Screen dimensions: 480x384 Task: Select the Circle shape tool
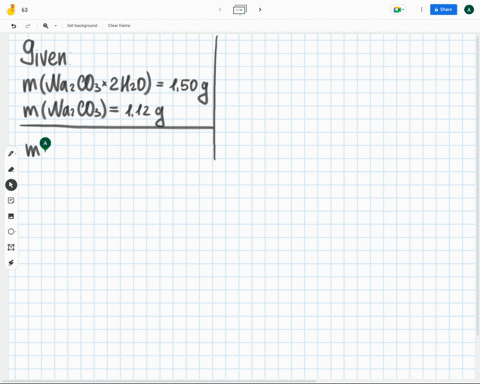(11, 231)
